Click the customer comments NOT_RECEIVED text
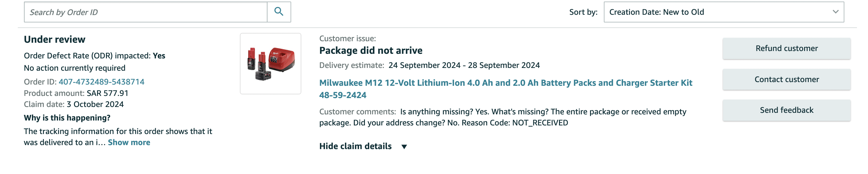This screenshot has height=174, width=868. [540, 123]
